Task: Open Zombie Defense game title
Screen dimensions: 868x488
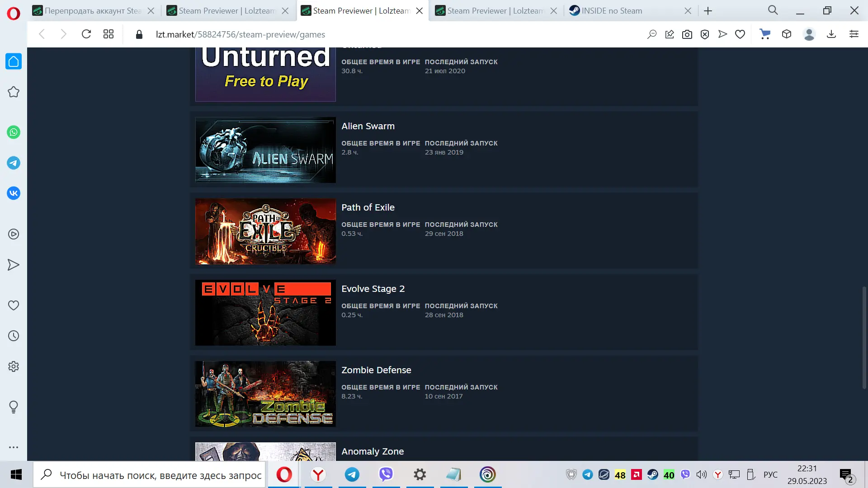Action: pyautogui.click(x=376, y=370)
